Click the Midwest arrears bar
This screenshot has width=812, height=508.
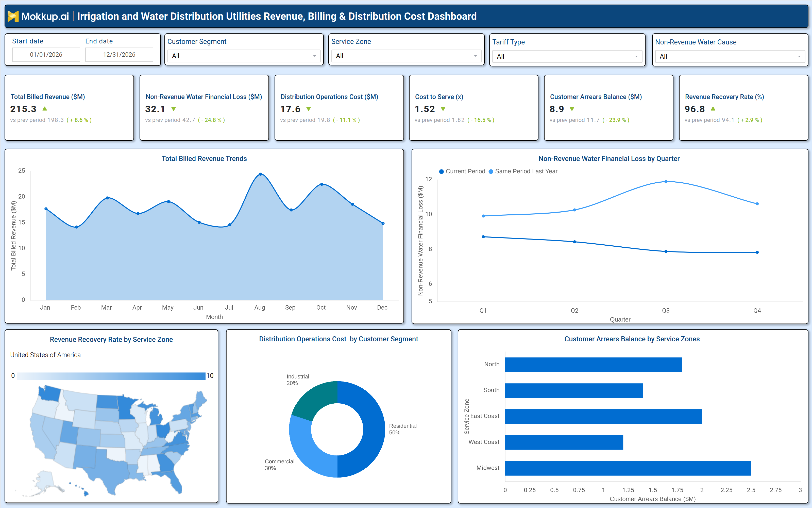pos(628,468)
